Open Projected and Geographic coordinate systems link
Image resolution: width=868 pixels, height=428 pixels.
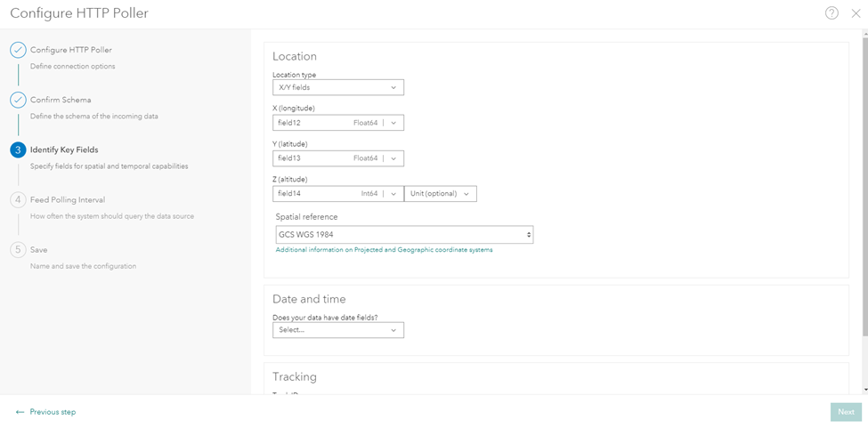point(384,250)
